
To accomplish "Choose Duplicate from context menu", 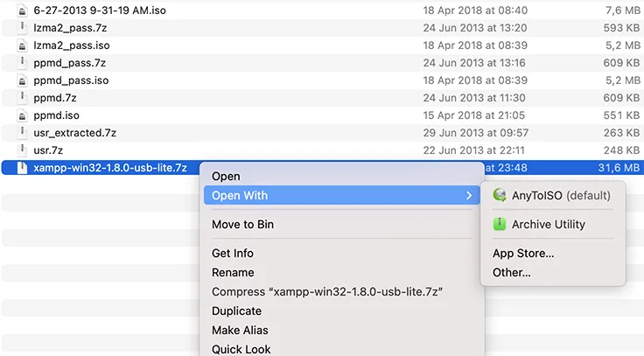I will [x=236, y=311].
